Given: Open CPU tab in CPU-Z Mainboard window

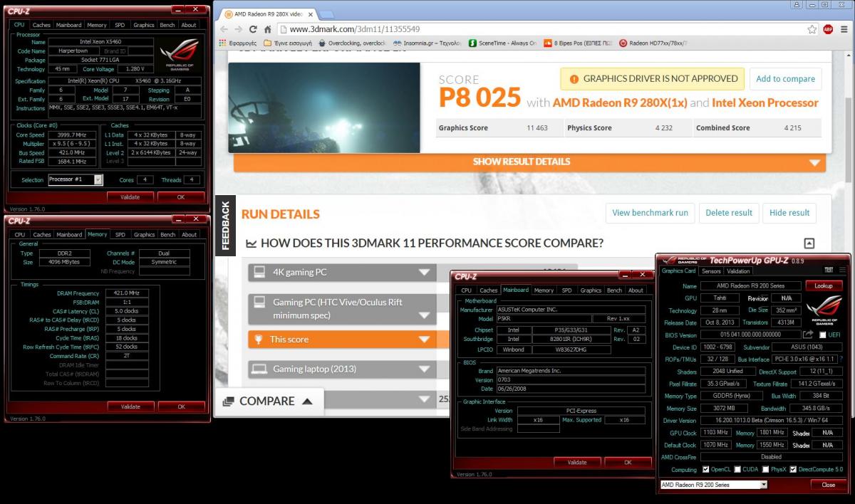Looking at the screenshot, I should click(466, 290).
